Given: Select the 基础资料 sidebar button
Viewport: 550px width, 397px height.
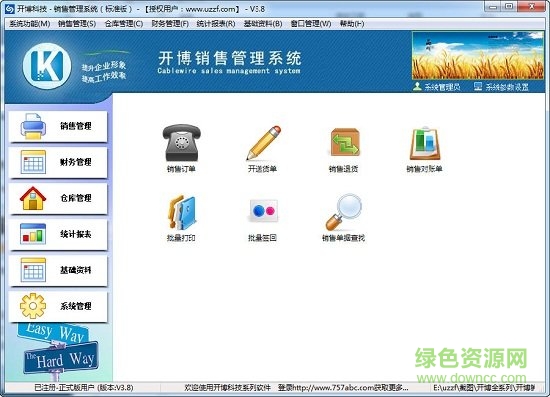Looking at the screenshot, I should pyautogui.click(x=58, y=270).
